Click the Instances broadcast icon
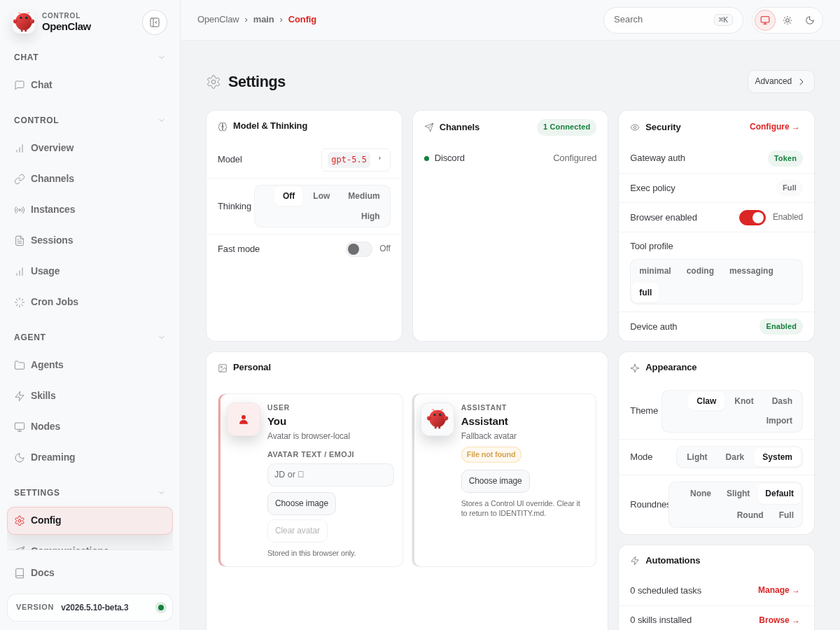This screenshot has height=630, width=840. (x=20, y=210)
